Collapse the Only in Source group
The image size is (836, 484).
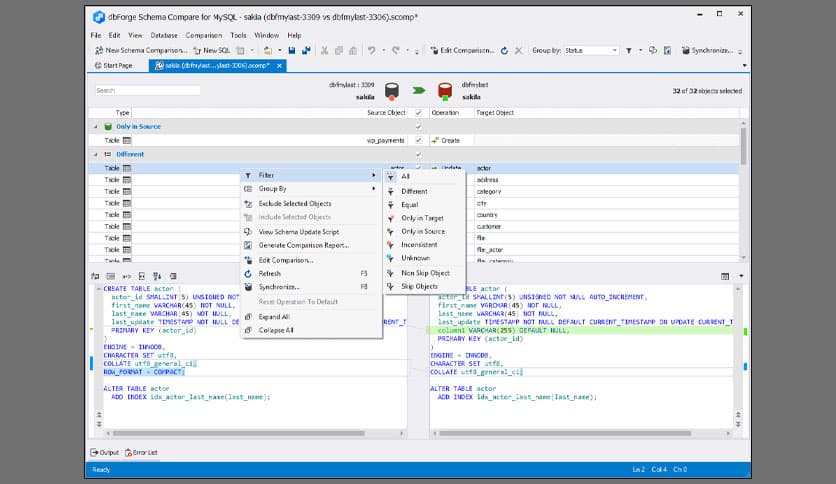point(96,127)
